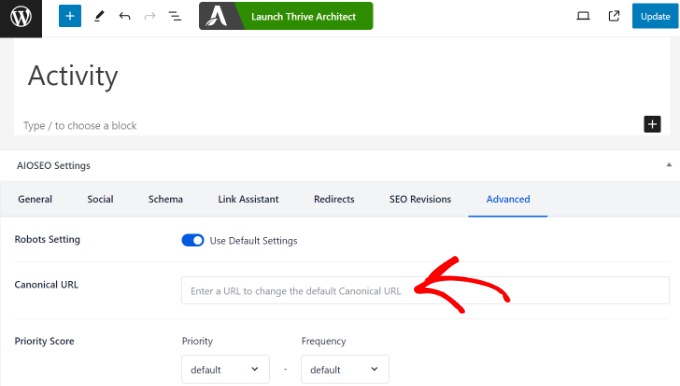Click the WordPress logo icon

click(21, 17)
